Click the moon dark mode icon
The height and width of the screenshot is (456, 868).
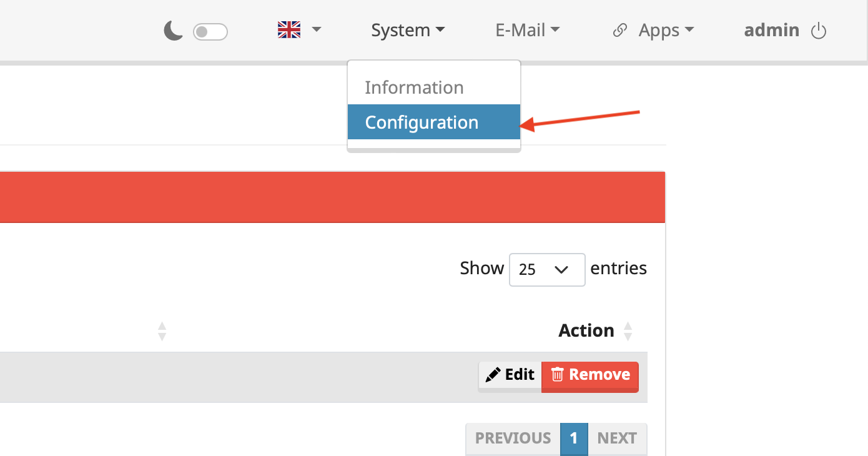tap(173, 31)
